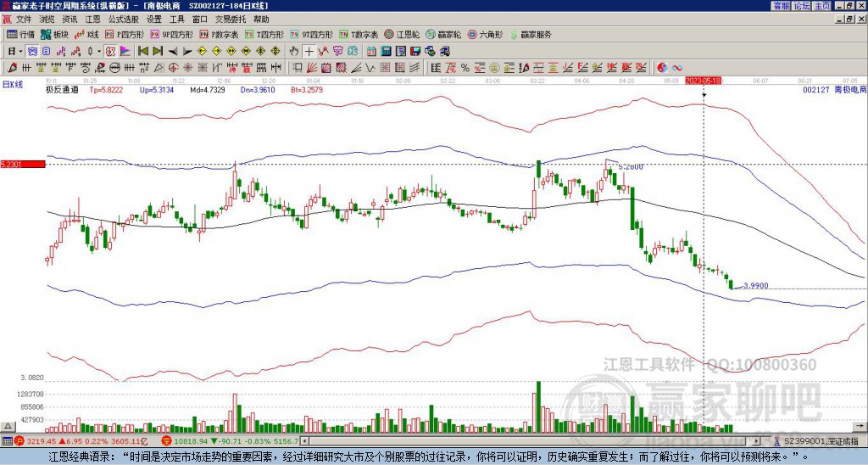
Task: Open the P数字表 tool
Action: coord(219,34)
